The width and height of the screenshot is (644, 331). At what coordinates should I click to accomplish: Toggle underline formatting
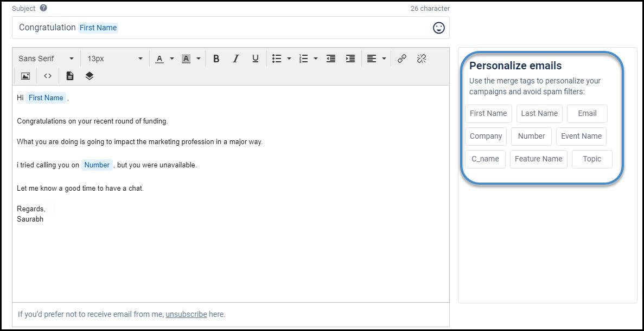pyautogui.click(x=255, y=58)
